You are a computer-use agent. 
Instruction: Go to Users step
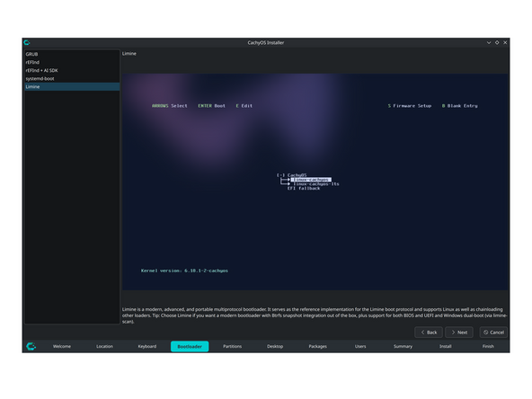(x=360, y=346)
